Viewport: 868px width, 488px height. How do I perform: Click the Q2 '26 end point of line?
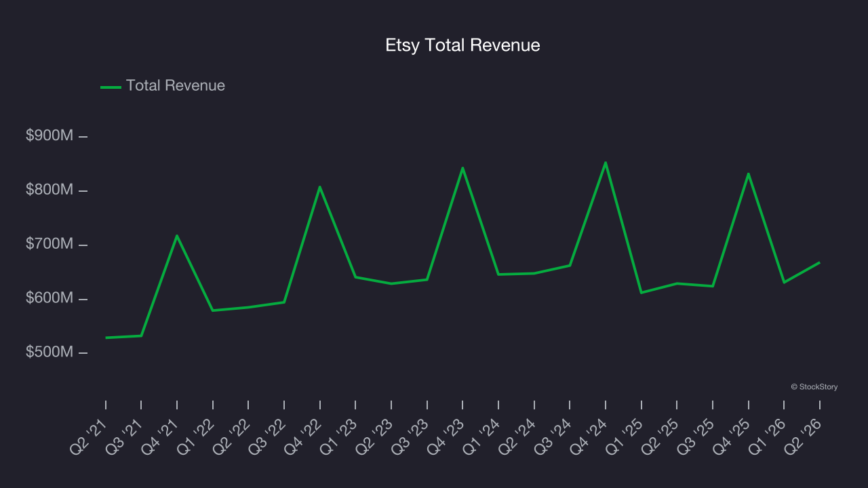pyautogui.click(x=819, y=262)
